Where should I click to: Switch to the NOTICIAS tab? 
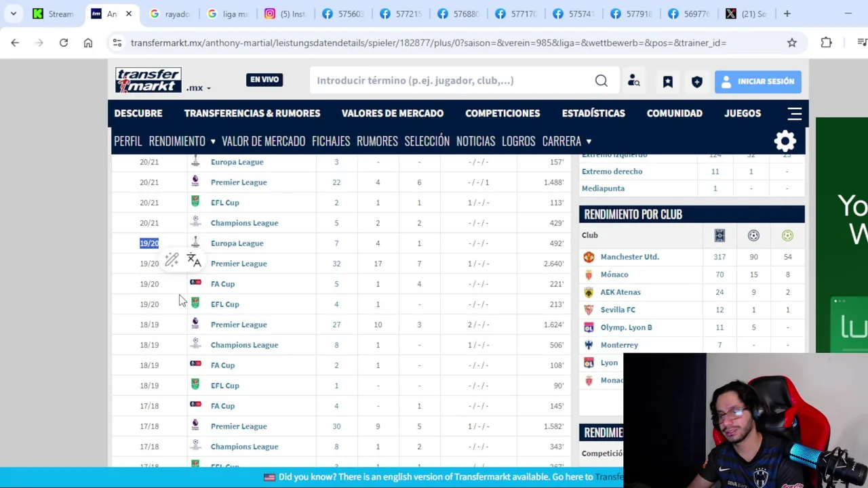coord(476,141)
